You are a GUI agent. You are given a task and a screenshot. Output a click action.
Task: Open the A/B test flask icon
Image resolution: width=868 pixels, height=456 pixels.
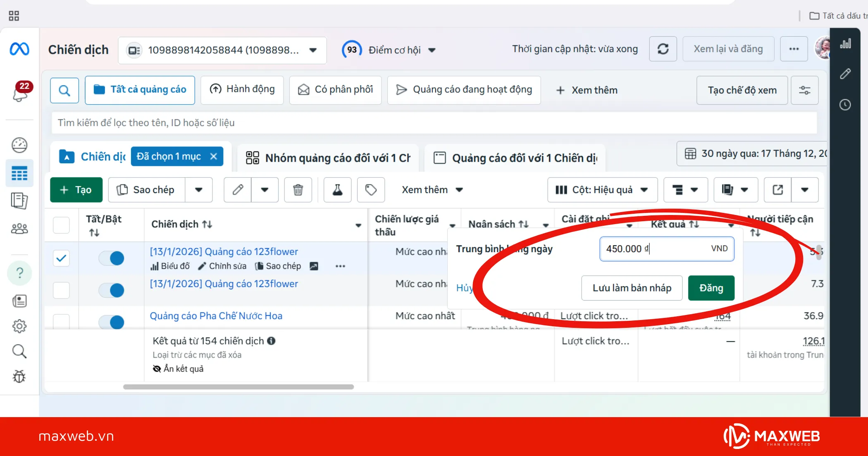tap(337, 190)
